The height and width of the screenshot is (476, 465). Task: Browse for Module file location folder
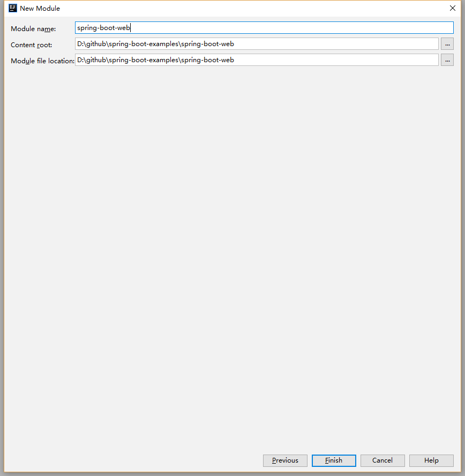coord(447,60)
